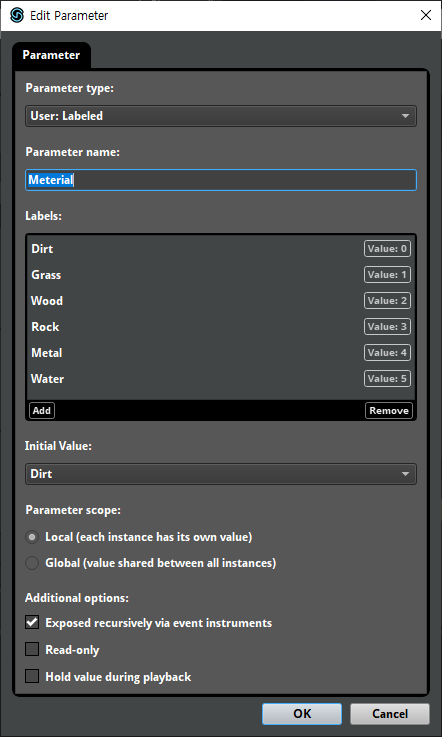Viewport: 442px width, 737px height.
Task: Click the Value: 1 badge
Action: pos(387,274)
